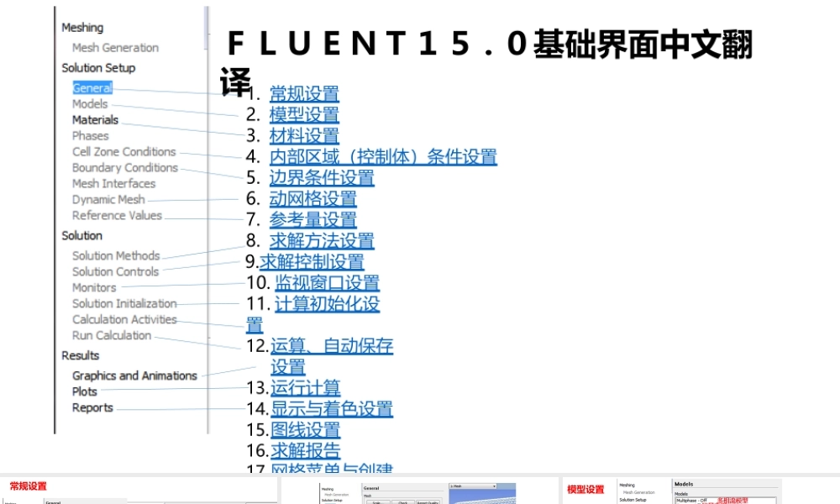Screen dimensions: 840x504
Task: Click the Solution Setup section heading
Action: [98, 68]
